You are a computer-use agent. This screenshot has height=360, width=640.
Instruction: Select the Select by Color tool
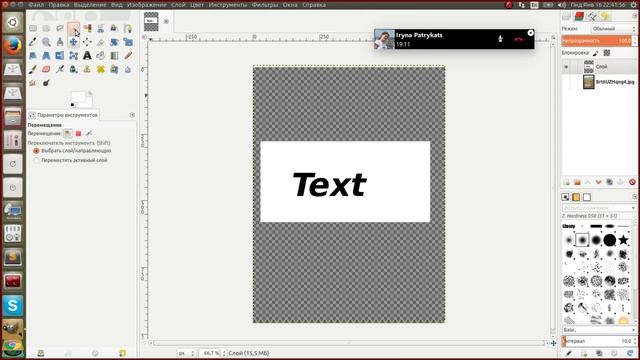coord(87,28)
